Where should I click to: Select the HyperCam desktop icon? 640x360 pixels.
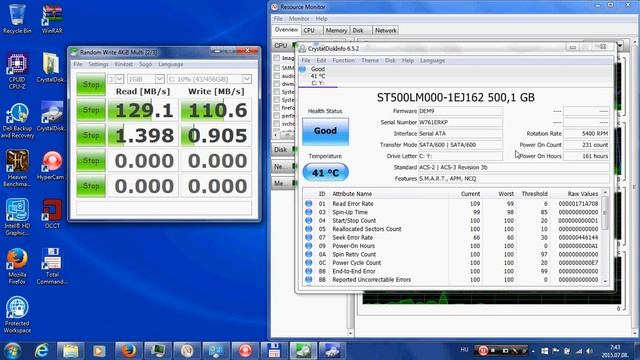click(x=51, y=165)
